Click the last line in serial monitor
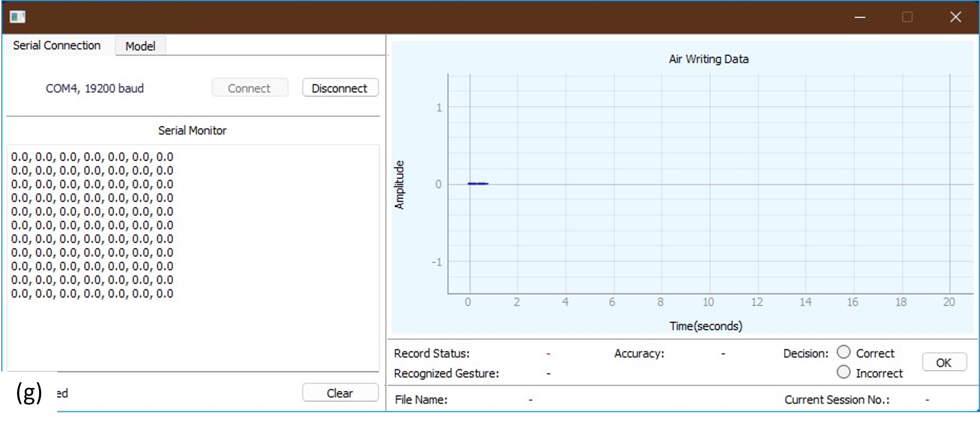 tap(92, 294)
